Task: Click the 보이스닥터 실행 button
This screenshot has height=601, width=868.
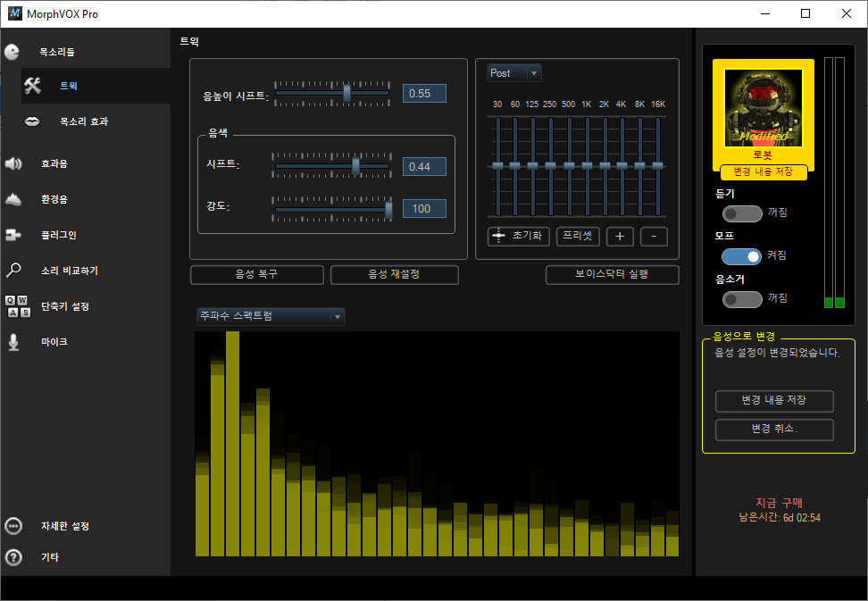Action: pos(612,275)
